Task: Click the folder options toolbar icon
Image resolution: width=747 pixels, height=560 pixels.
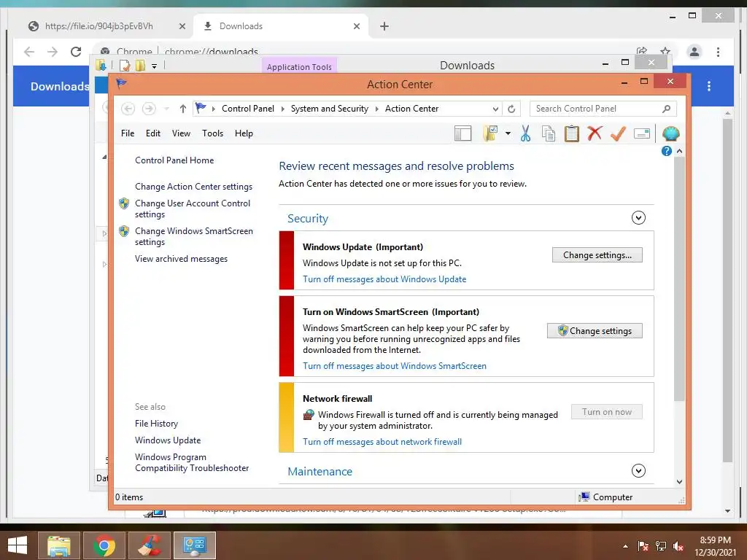Action: pyautogui.click(x=490, y=134)
